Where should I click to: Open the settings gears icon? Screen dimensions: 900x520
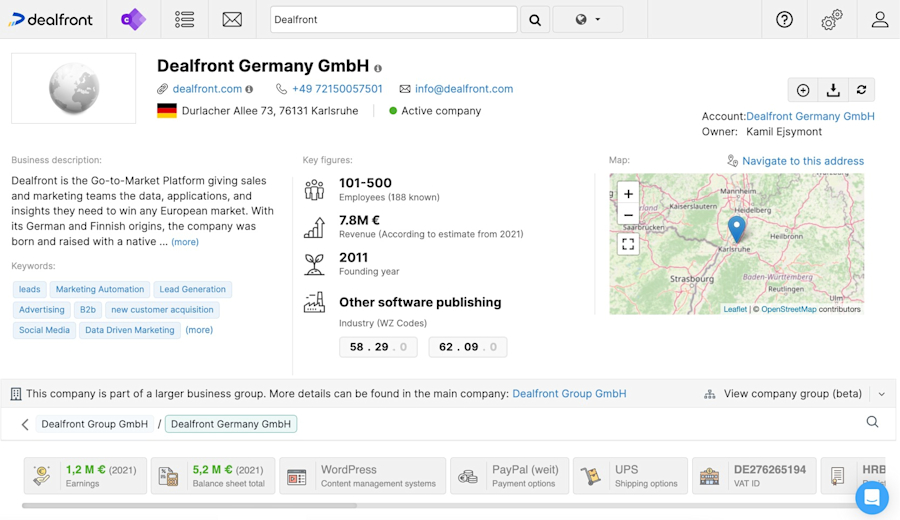click(x=832, y=20)
